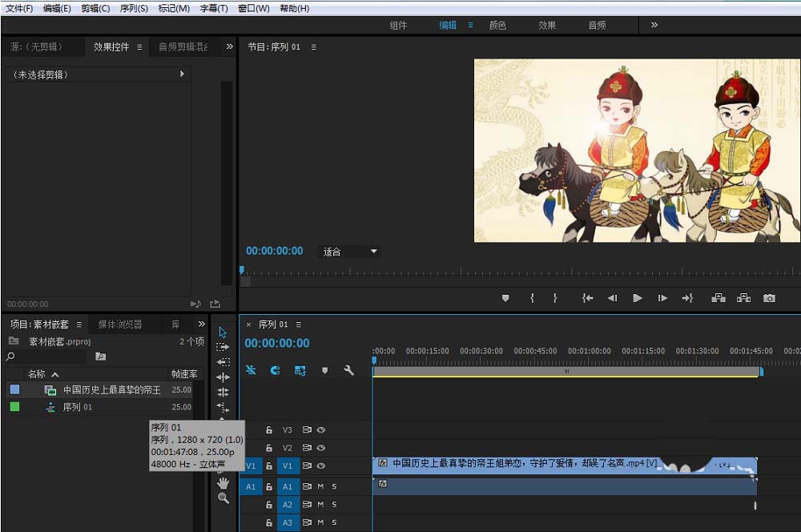Switch to the 颜色 workspace

pos(497,25)
